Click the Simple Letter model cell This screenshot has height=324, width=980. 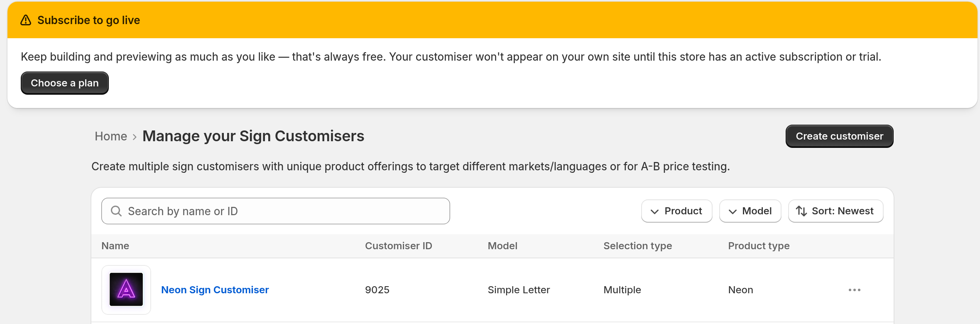[519, 290]
